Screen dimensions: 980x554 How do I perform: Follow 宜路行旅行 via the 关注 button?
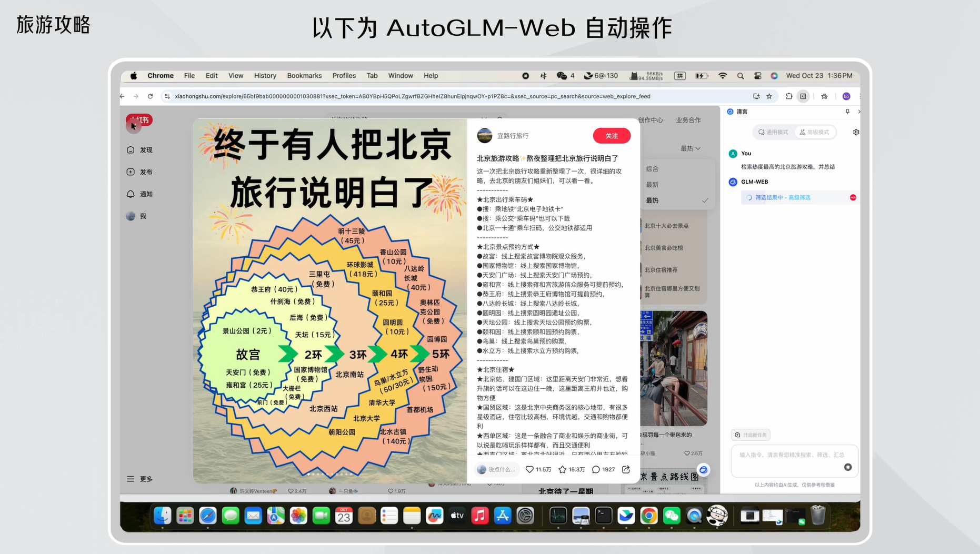coord(611,136)
